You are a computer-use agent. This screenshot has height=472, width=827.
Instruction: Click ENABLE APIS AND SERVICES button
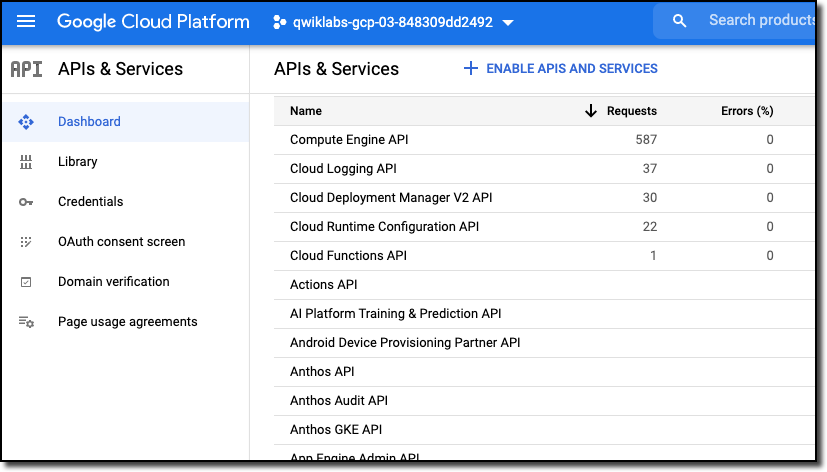pos(561,69)
